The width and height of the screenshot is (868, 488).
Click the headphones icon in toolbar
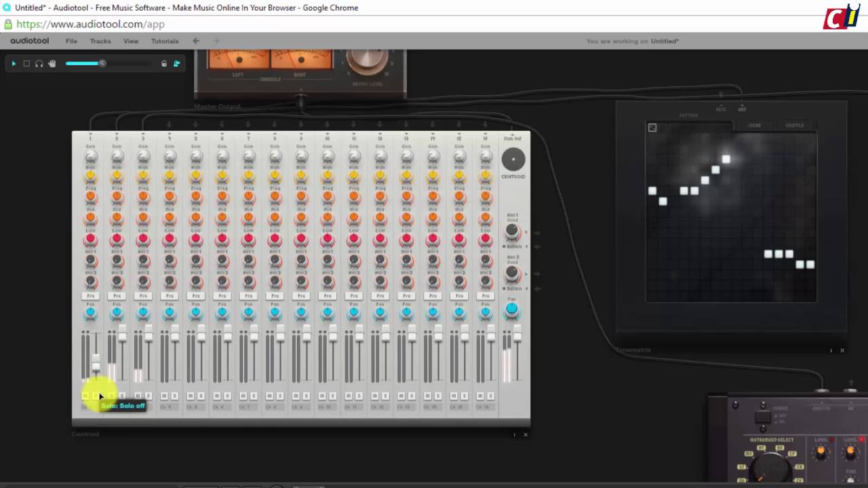pyautogui.click(x=39, y=64)
